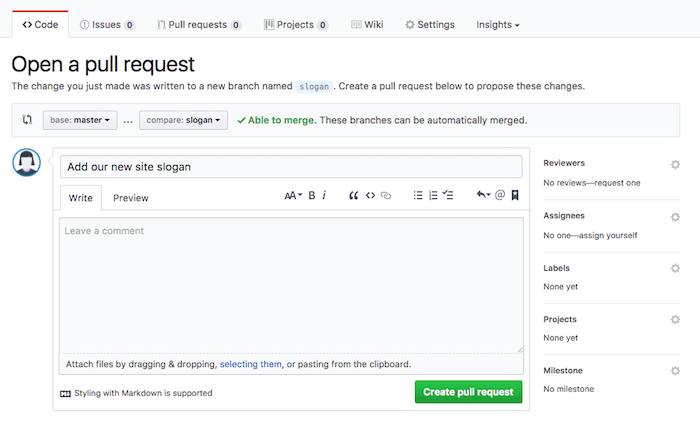This screenshot has width=700, height=424.
Task: Click 'No reviews—request one' link
Action: click(x=592, y=183)
